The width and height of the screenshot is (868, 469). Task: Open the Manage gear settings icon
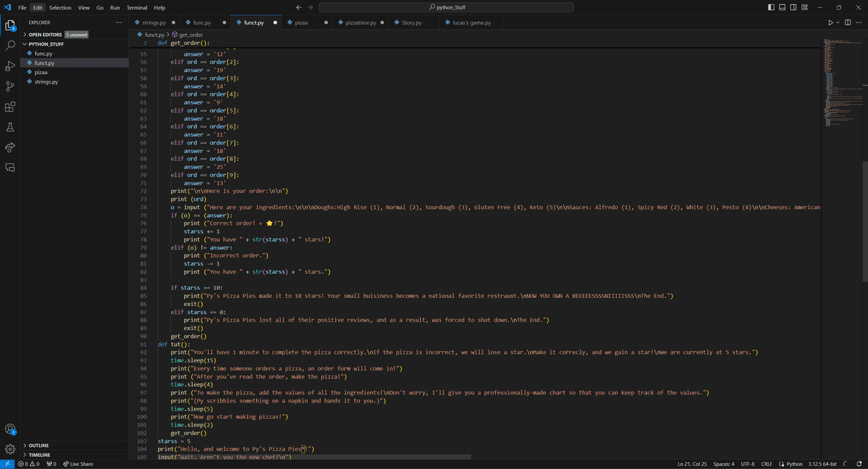tap(10, 449)
